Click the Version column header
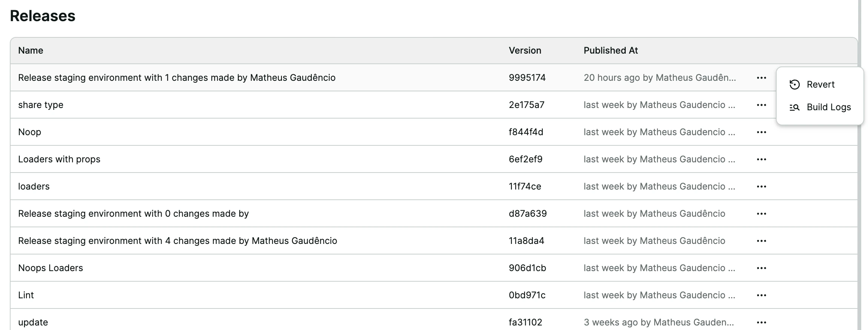Viewport: 868px width, 330px height. click(525, 50)
